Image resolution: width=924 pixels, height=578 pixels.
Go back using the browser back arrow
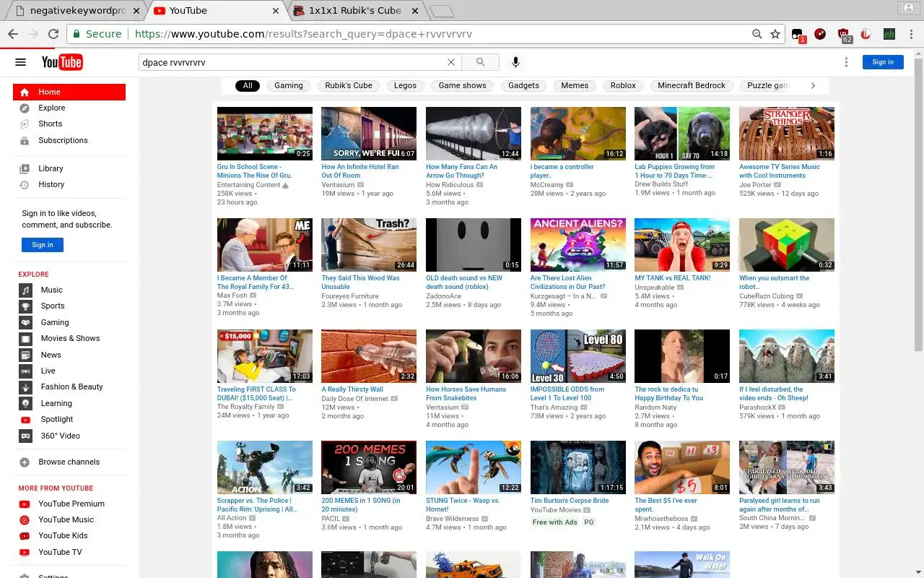pyautogui.click(x=13, y=34)
